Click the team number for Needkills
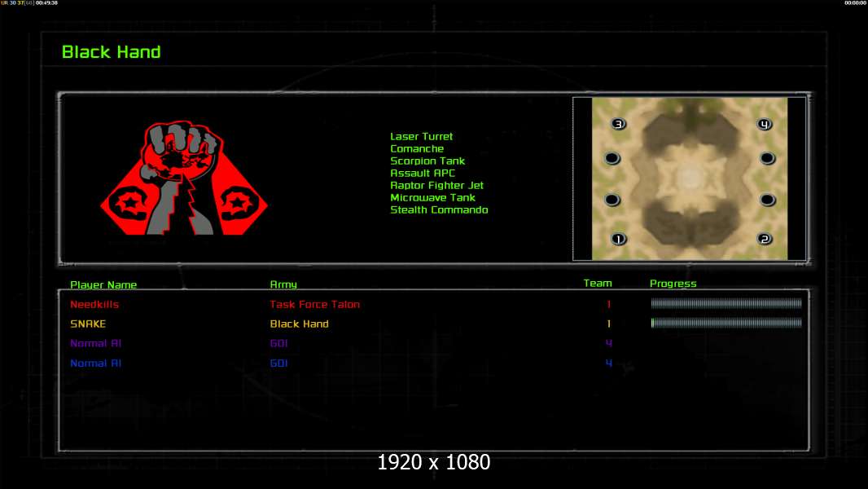Viewport: 868px width, 489px height. (x=608, y=304)
